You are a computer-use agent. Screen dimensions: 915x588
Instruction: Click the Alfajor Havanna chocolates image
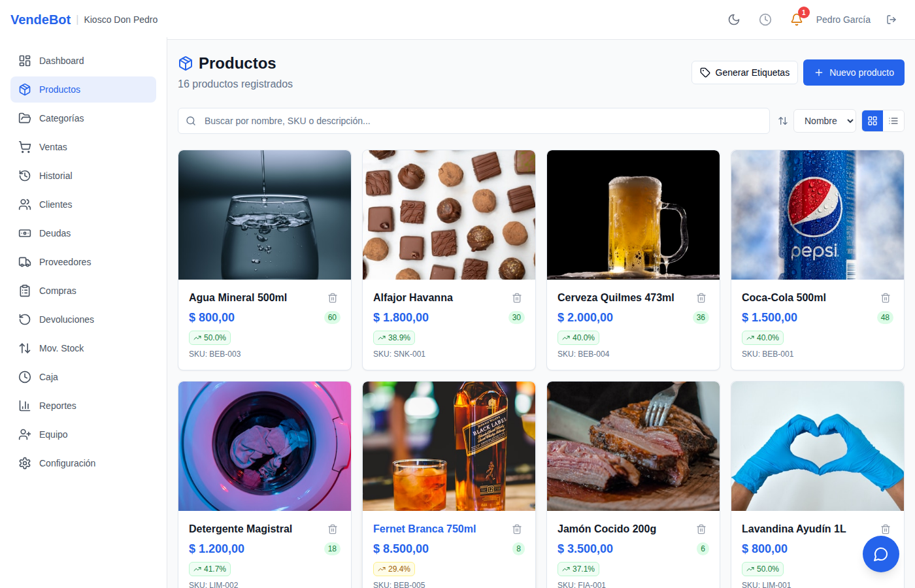(x=449, y=215)
